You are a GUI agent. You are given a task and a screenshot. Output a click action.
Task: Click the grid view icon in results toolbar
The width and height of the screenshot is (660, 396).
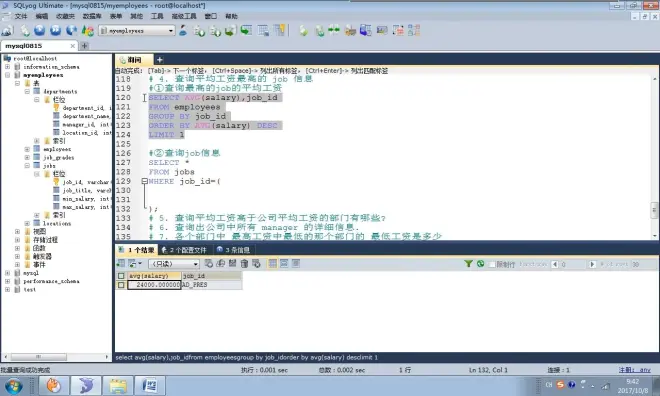(272, 264)
